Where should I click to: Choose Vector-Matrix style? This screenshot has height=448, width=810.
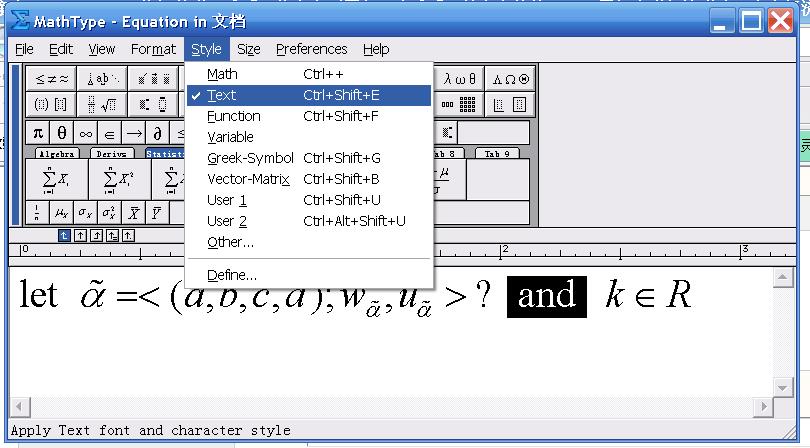[309, 179]
